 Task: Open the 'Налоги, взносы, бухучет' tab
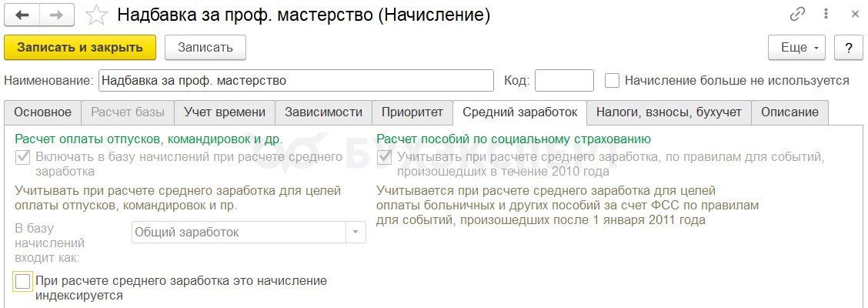coord(669,112)
